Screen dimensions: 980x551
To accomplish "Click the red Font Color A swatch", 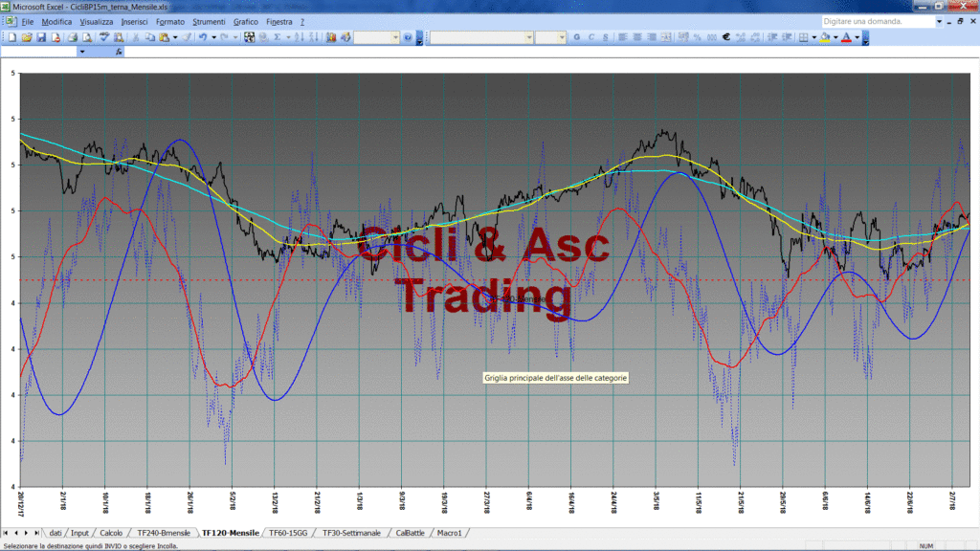I will pos(846,37).
